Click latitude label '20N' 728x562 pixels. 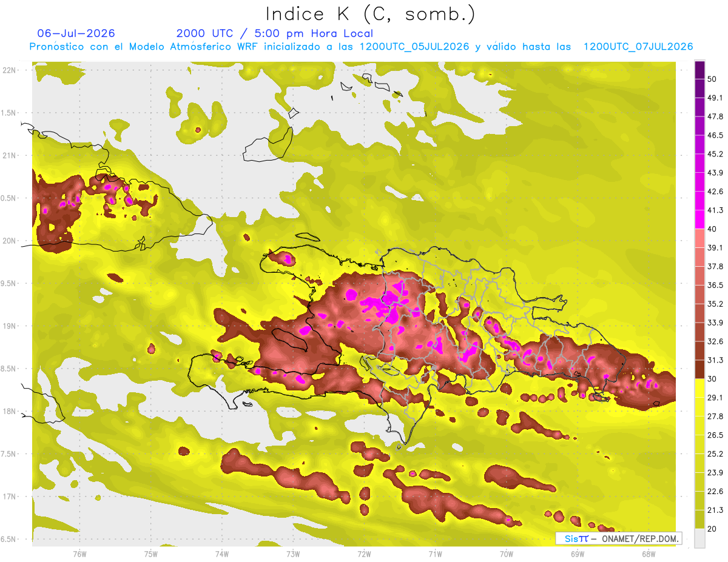(x=10, y=241)
